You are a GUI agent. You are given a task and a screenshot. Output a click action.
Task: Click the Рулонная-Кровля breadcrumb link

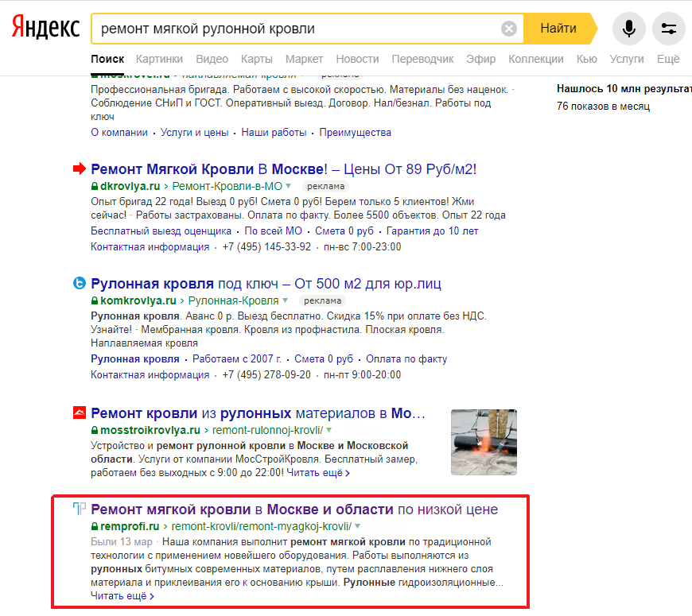234,300
